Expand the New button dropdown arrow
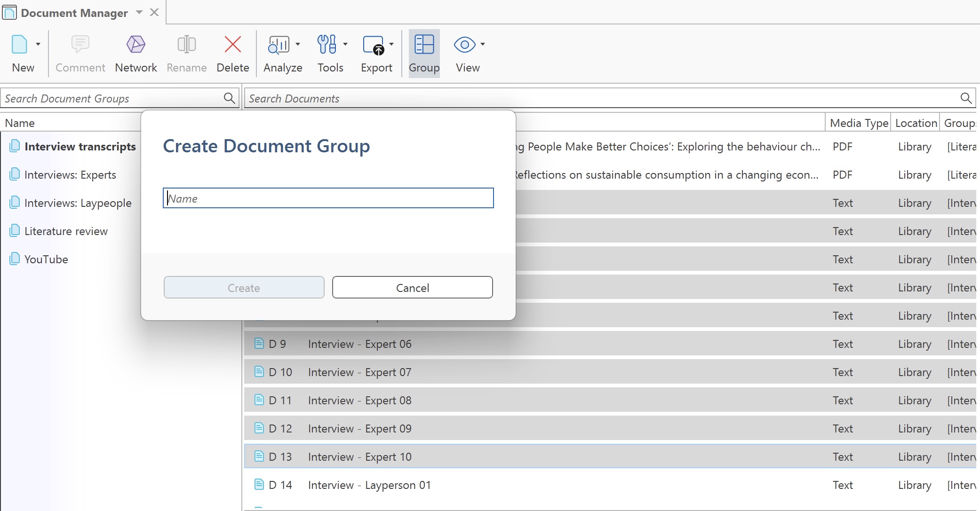980x511 pixels. coord(38,45)
